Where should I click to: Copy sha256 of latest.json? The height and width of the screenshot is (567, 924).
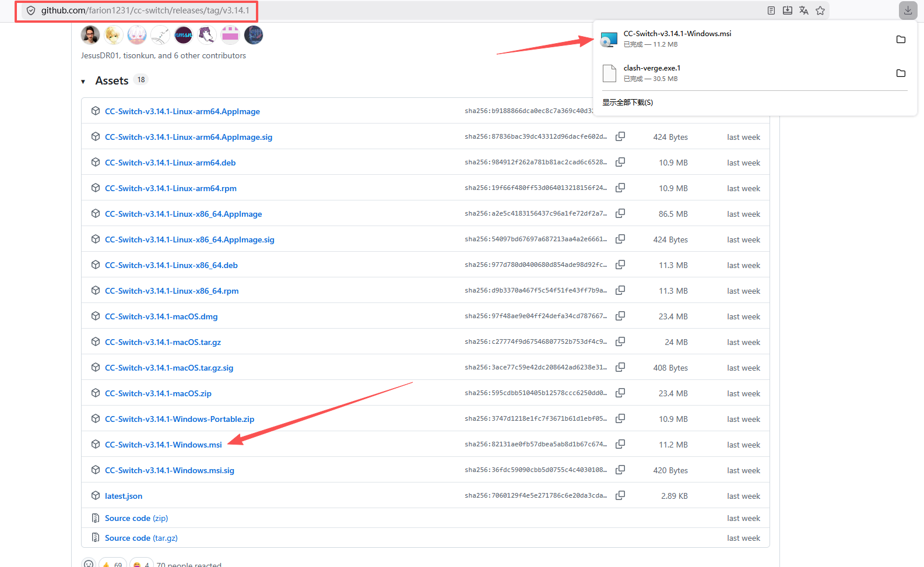pos(620,495)
